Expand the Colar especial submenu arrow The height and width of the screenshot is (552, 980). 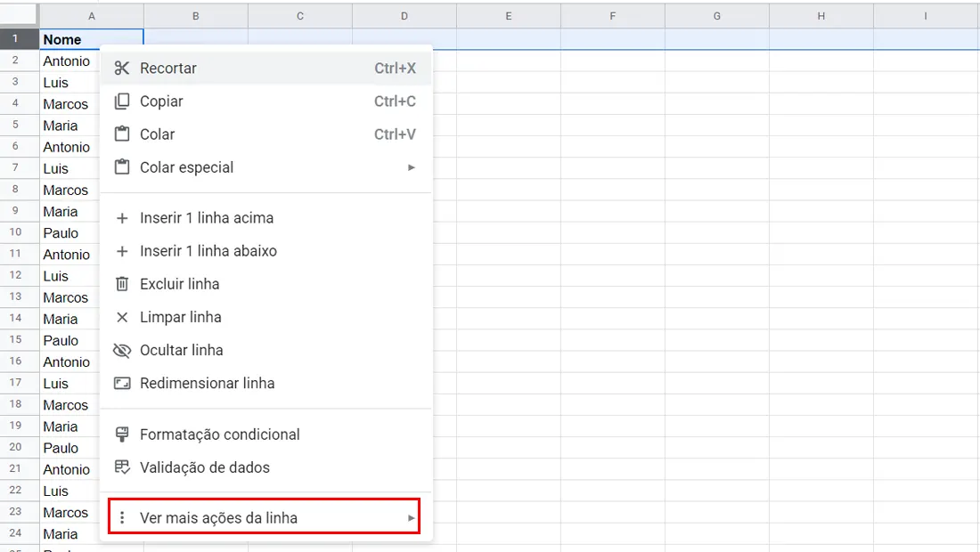(x=412, y=167)
